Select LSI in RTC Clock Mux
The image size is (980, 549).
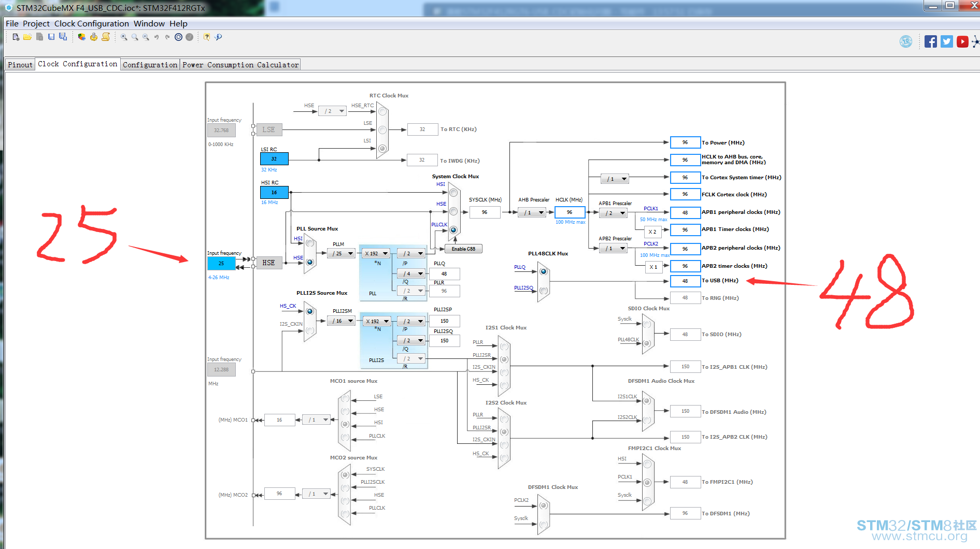382,149
